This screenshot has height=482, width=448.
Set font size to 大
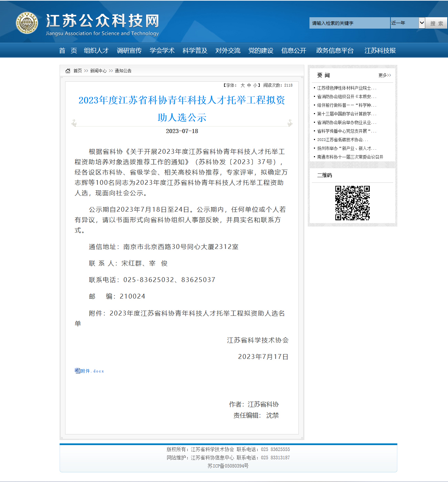pyautogui.click(x=243, y=85)
